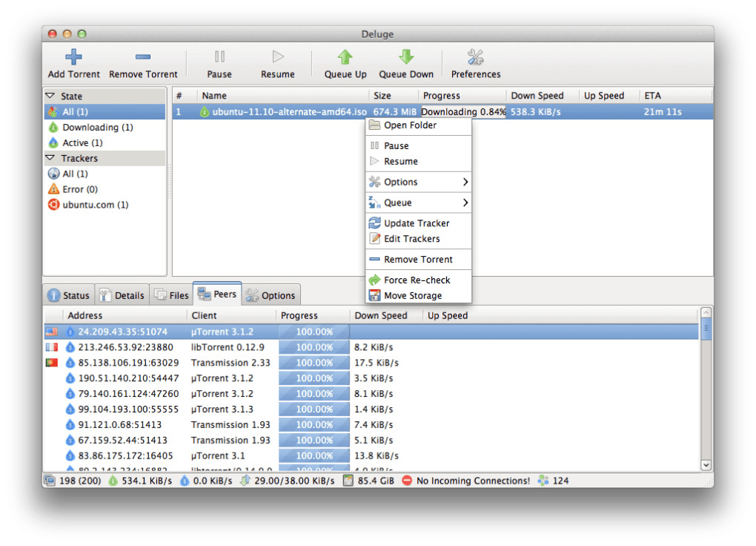Sort the peers list by the Progress column
The height and width of the screenshot is (546, 756).
[313, 315]
